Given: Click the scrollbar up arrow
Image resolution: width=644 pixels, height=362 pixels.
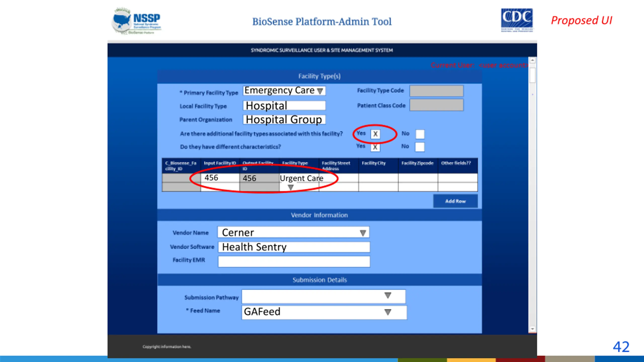Looking at the screenshot, I should click(532, 60).
